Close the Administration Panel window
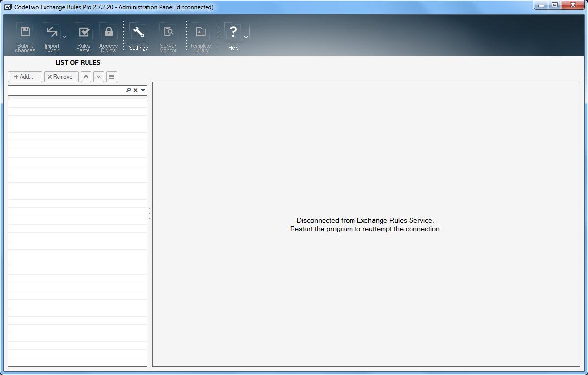The image size is (588, 375). [x=573, y=5]
